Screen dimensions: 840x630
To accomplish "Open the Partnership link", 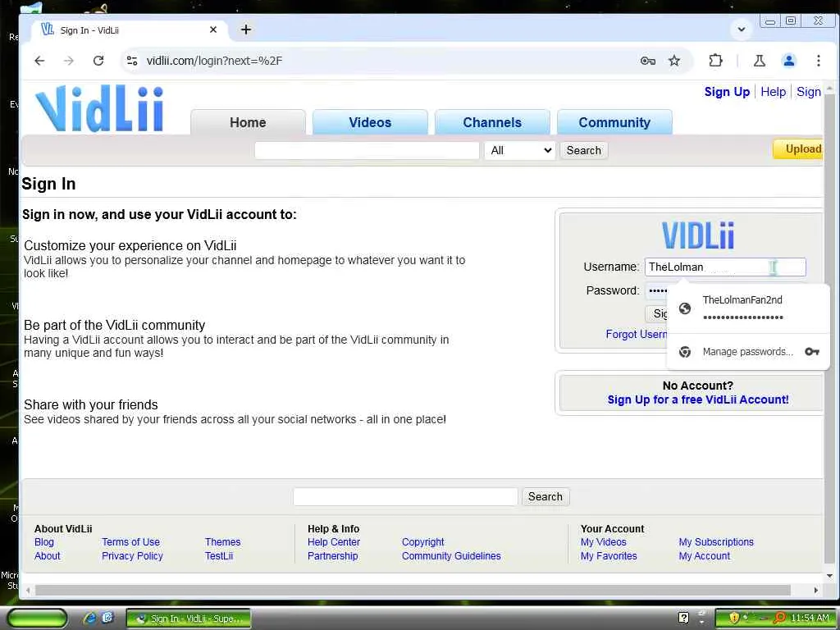I will coord(333,556).
